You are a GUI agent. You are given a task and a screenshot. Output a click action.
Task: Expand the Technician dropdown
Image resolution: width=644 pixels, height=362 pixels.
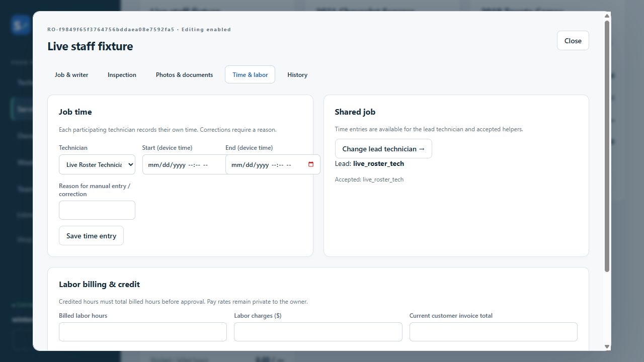click(x=97, y=164)
